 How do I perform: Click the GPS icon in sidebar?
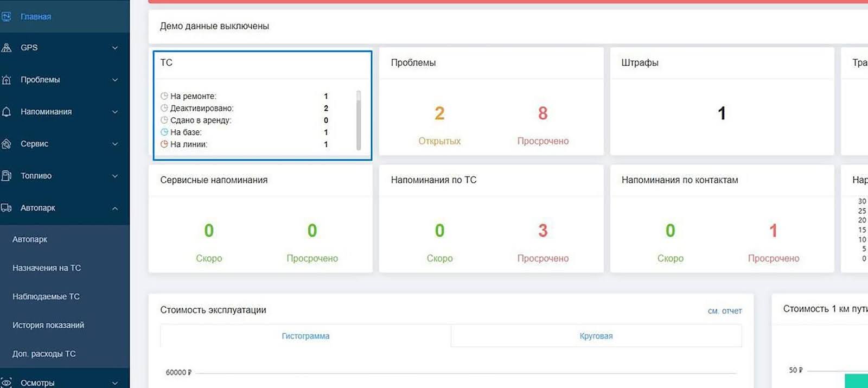pyautogui.click(x=7, y=48)
